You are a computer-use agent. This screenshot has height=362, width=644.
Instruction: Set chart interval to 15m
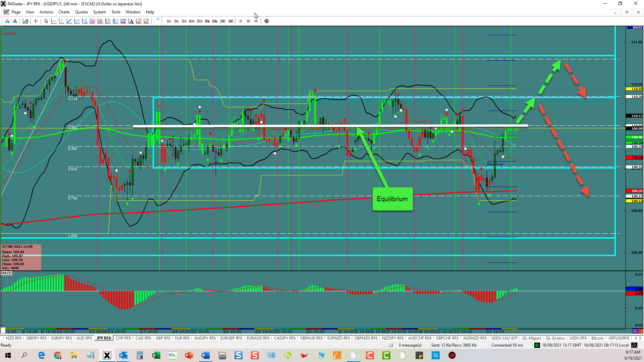click(199, 21)
